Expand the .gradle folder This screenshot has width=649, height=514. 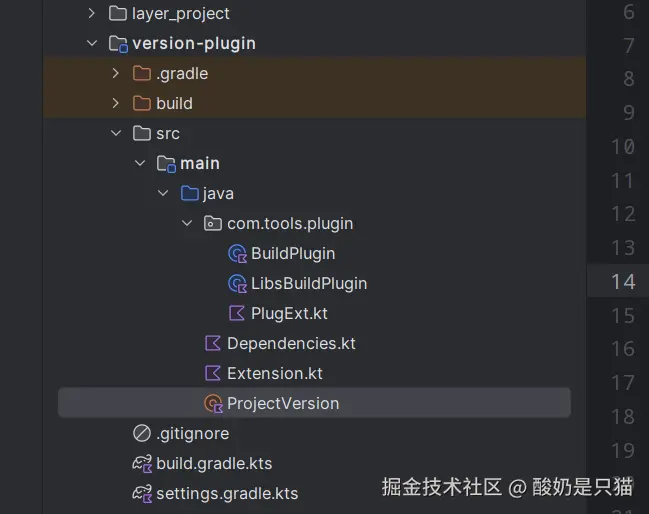coord(116,73)
